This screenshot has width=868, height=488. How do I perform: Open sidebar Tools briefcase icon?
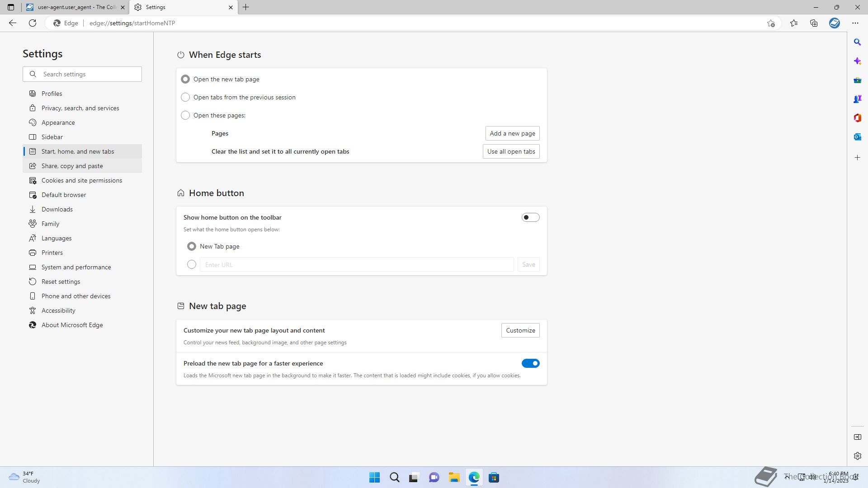857,80
